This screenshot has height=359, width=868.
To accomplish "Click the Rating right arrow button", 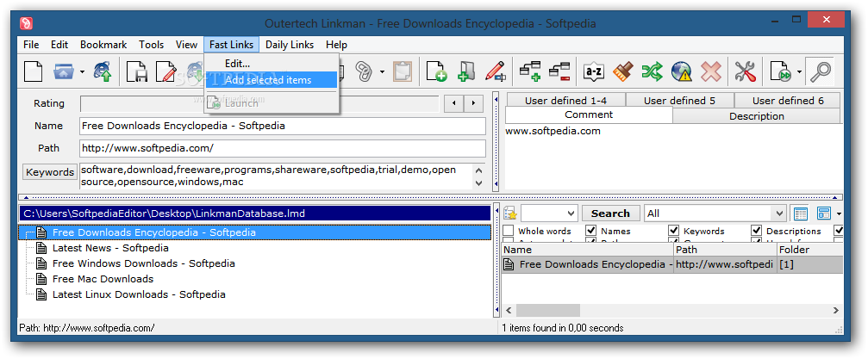I will tap(473, 103).
